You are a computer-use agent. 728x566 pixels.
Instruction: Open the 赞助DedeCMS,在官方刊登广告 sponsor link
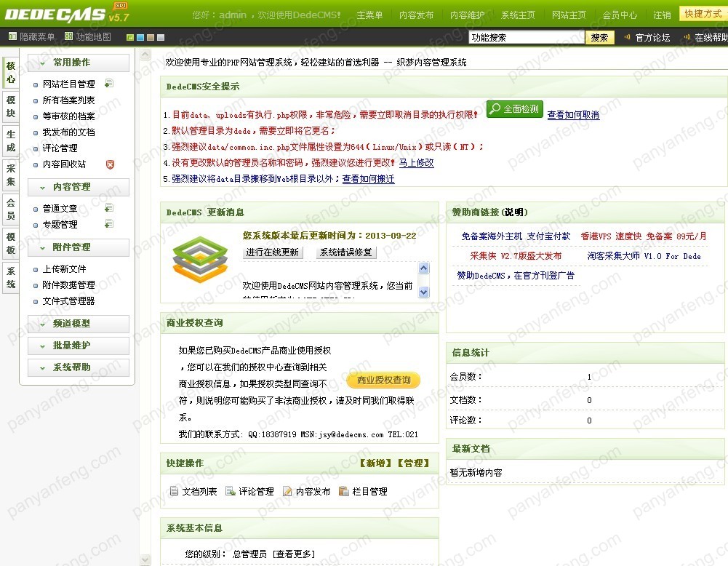pos(516,275)
